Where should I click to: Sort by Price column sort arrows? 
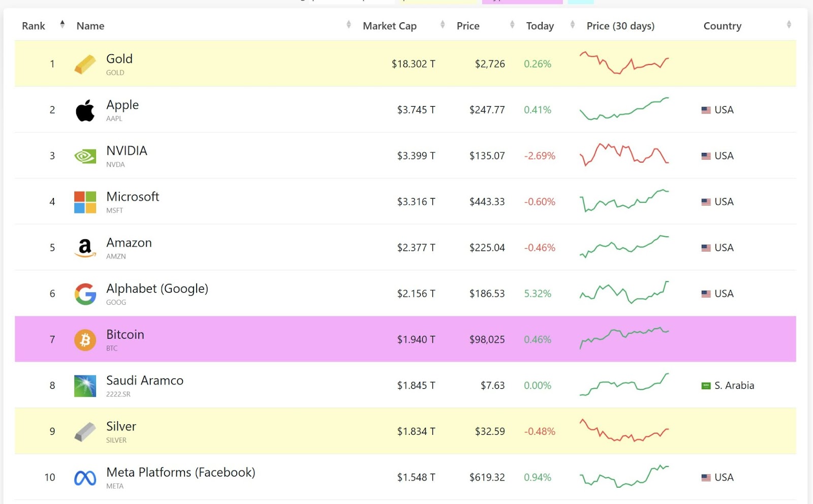512,24
